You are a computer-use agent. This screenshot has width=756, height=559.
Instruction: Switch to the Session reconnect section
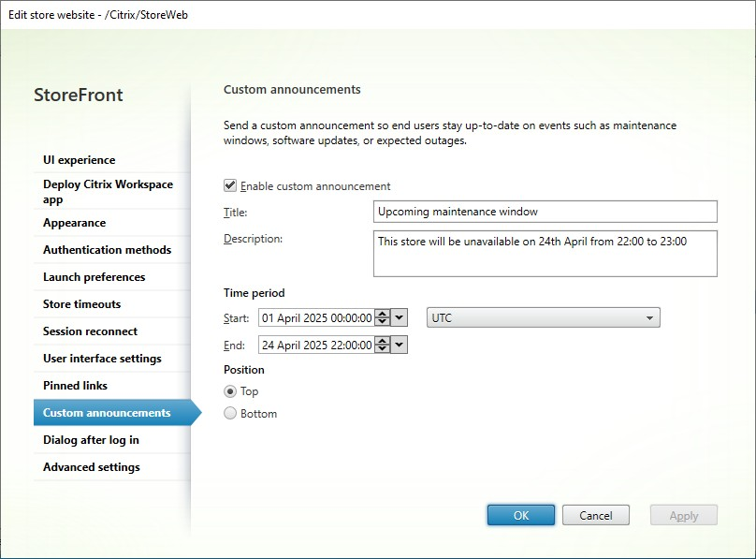click(x=89, y=331)
